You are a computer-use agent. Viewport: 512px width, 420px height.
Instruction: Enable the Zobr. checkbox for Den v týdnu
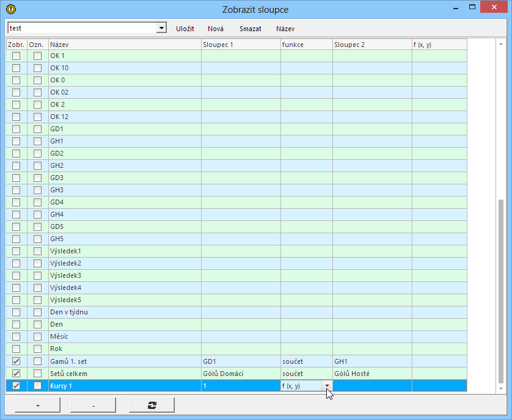(x=16, y=313)
